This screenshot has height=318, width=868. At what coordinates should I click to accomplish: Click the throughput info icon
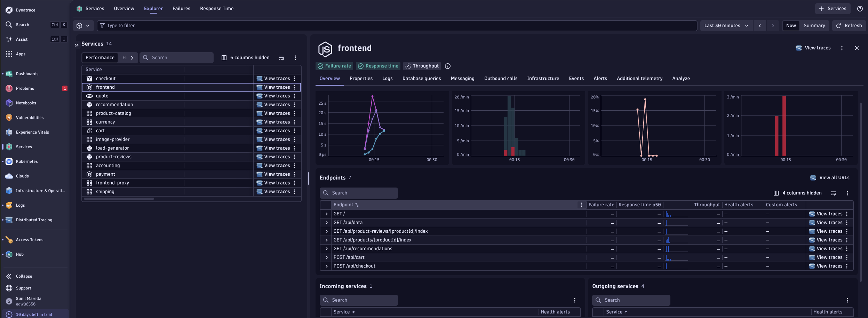click(448, 66)
